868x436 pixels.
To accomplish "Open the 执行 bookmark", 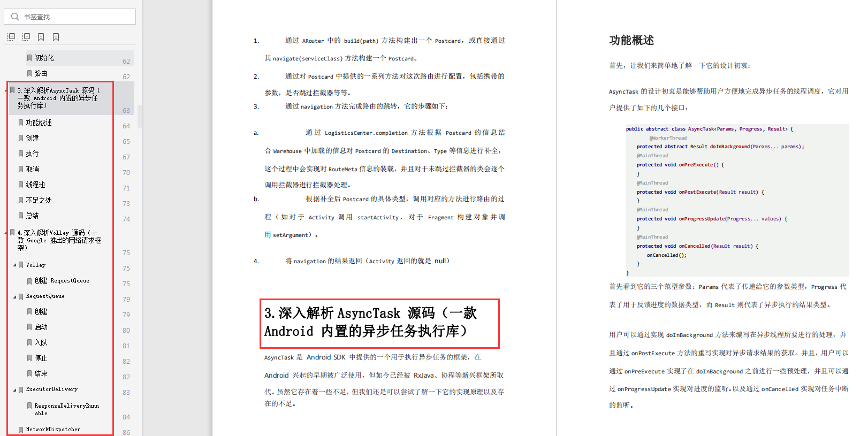I will [x=32, y=154].
